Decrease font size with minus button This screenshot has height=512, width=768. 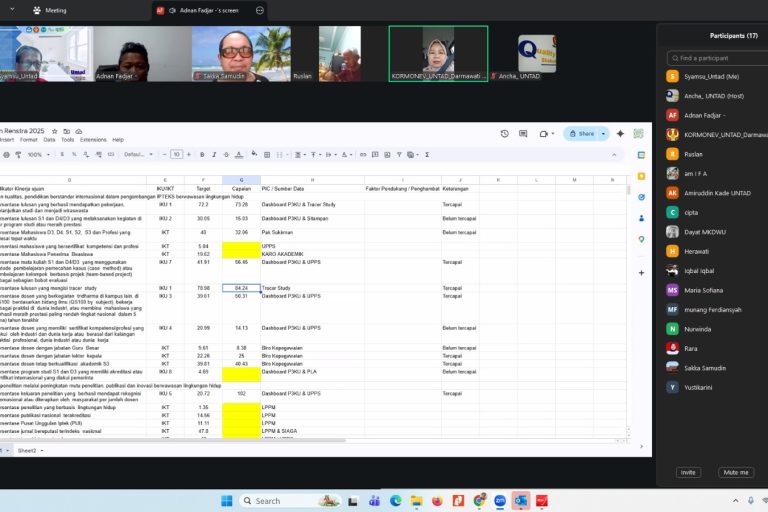tap(165, 155)
